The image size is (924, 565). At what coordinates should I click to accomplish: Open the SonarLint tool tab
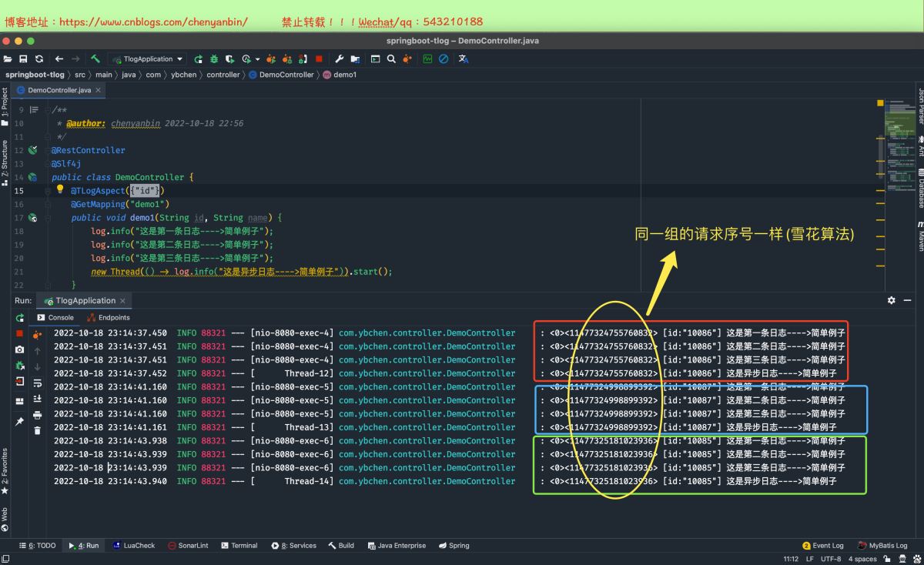(188, 546)
